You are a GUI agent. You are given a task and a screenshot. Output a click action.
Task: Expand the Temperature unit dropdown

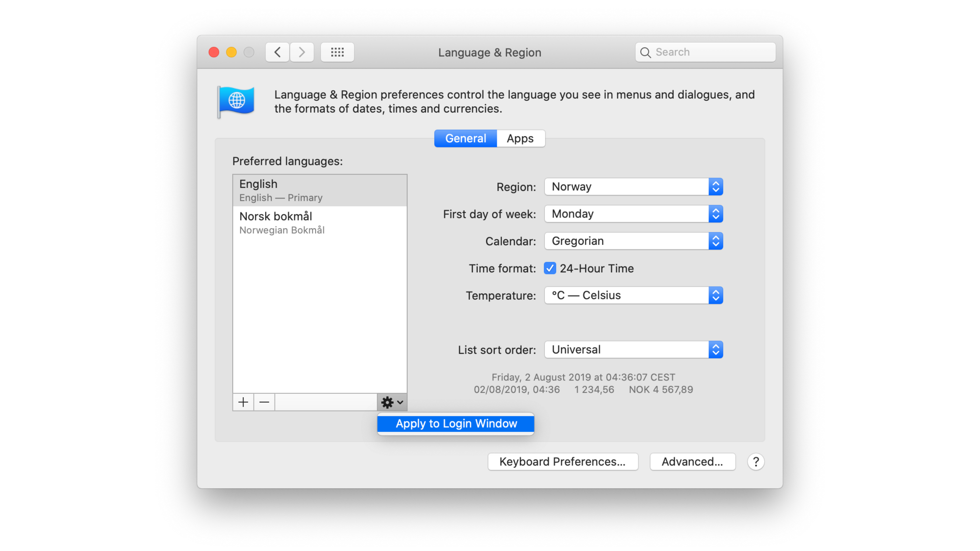tap(715, 295)
